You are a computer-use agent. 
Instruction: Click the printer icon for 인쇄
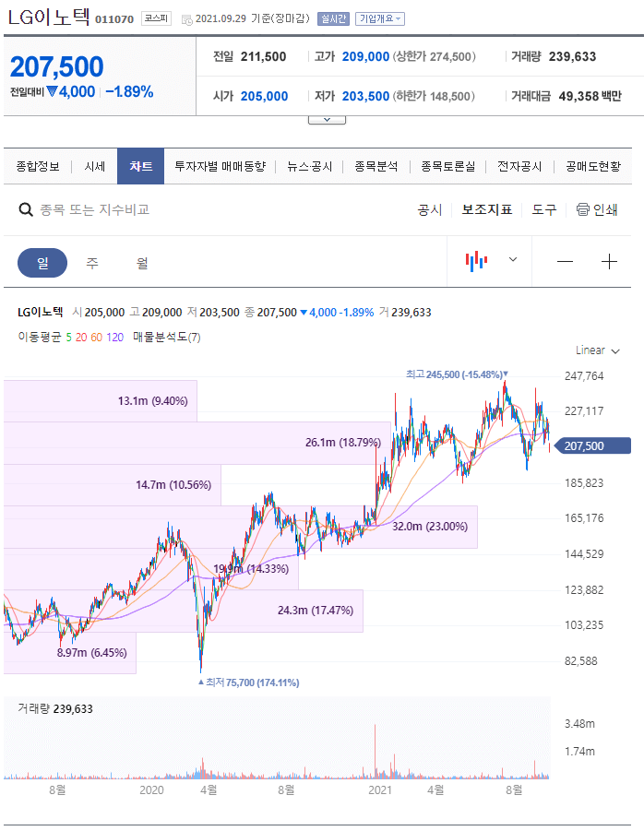(x=582, y=210)
